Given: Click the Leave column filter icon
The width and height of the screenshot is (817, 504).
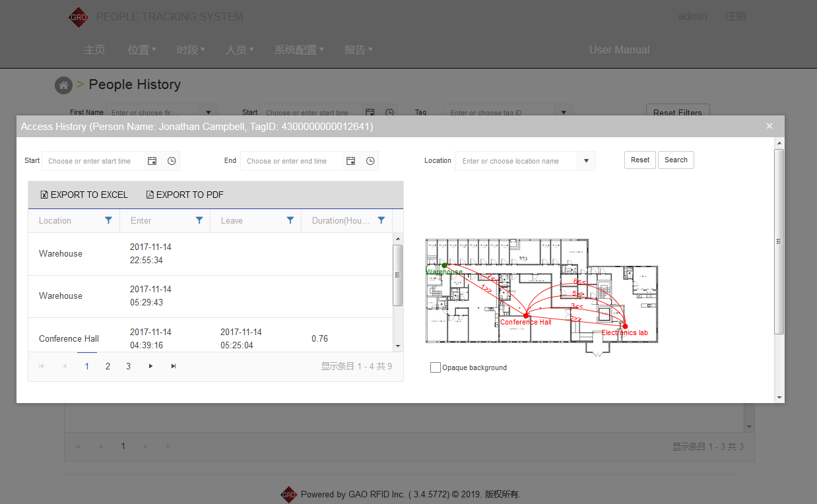Looking at the screenshot, I should [290, 221].
